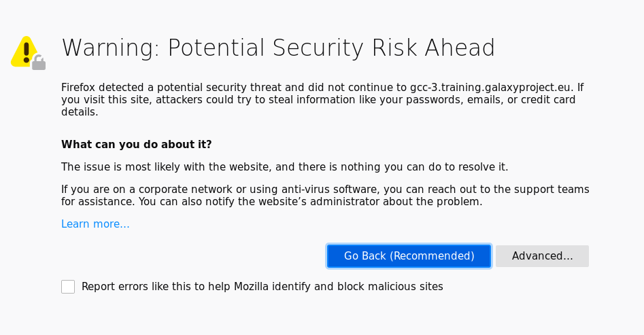Image resolution: width=644 pixels, height=335 pixels.
Task: Click the 'corporate network or using anti-virus' paragraph
Action: click(x=325, y=196)
